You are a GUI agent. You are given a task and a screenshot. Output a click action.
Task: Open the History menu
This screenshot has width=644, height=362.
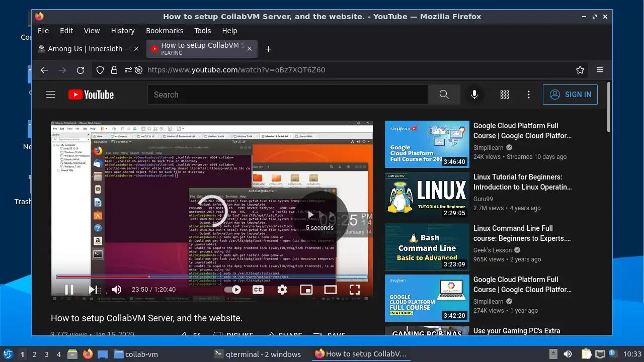(x=123, y=31)
